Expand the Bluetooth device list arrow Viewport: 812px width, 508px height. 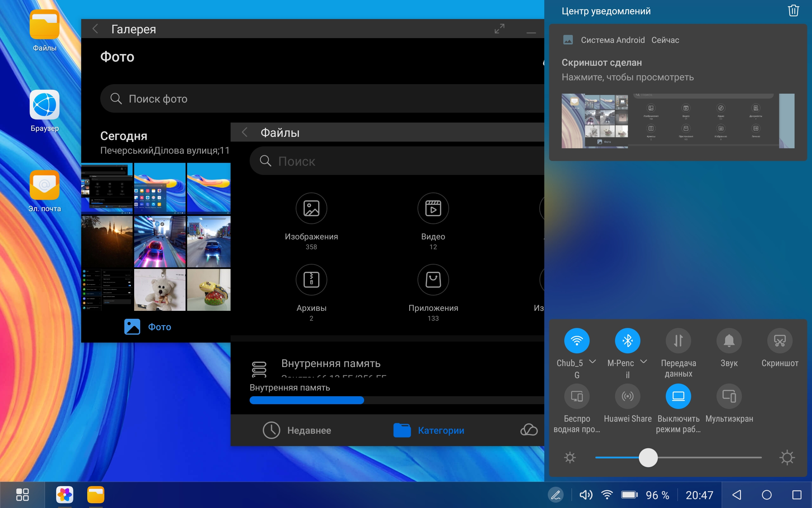(x=643, y=362)
